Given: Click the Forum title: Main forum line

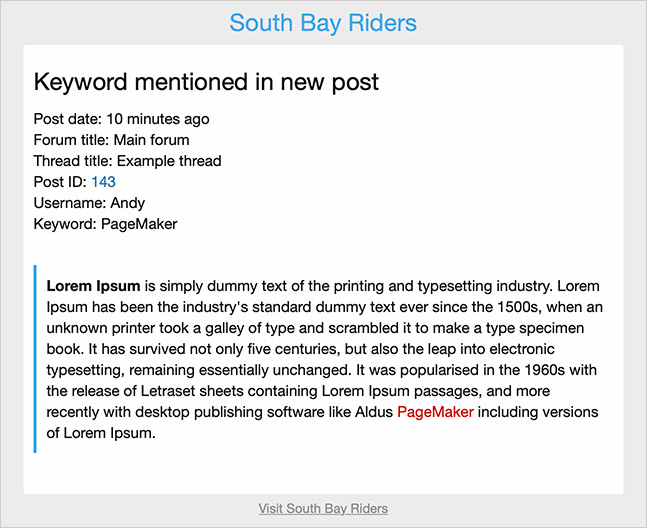Looking at the screenshot, I should click(111, 140).
